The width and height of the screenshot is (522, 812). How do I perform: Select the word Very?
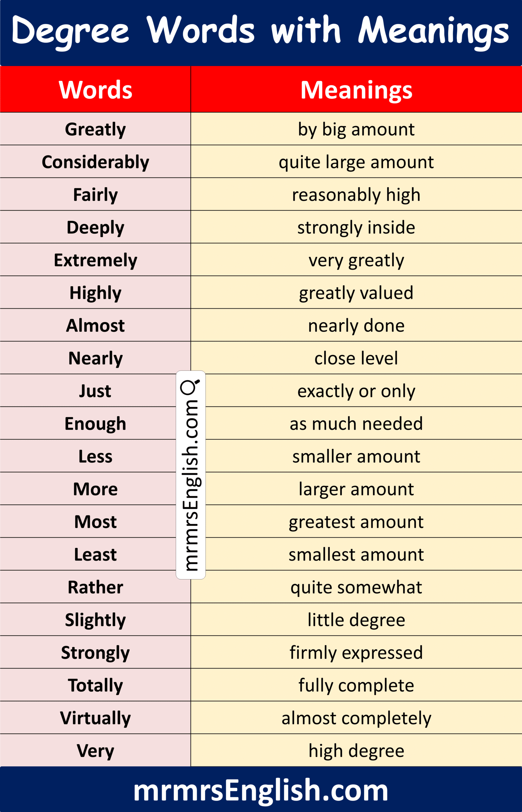pyautogui.click(x=95, y=751)
